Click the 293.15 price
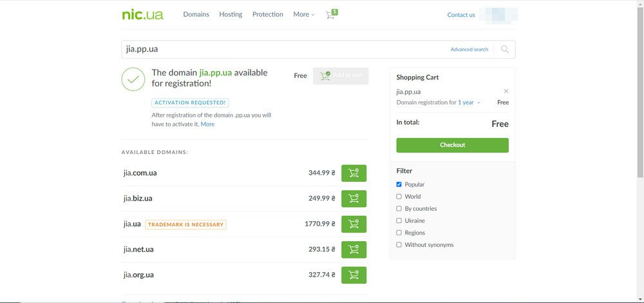 pos(322,249)
